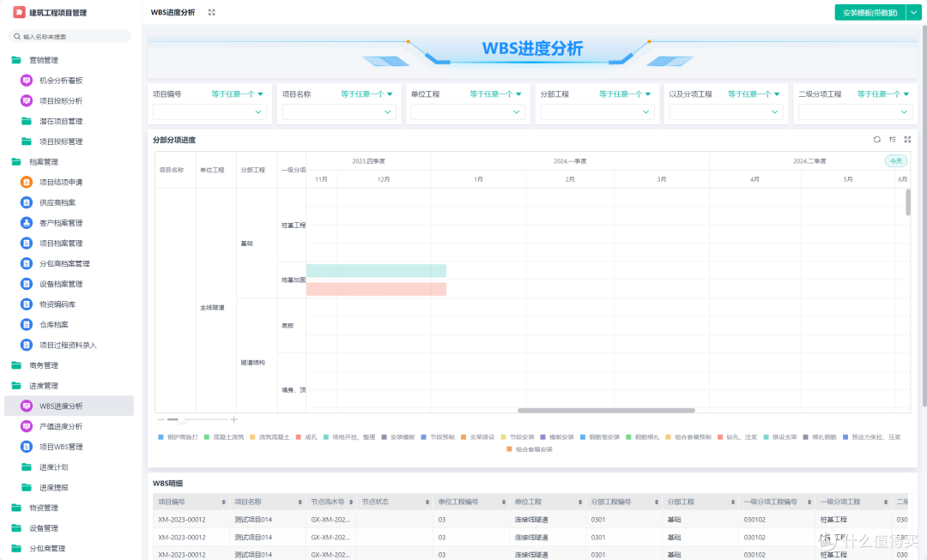The image size is (927, 560).
Task: Toggle the 安装模板 legend entry
Action: 398,437
